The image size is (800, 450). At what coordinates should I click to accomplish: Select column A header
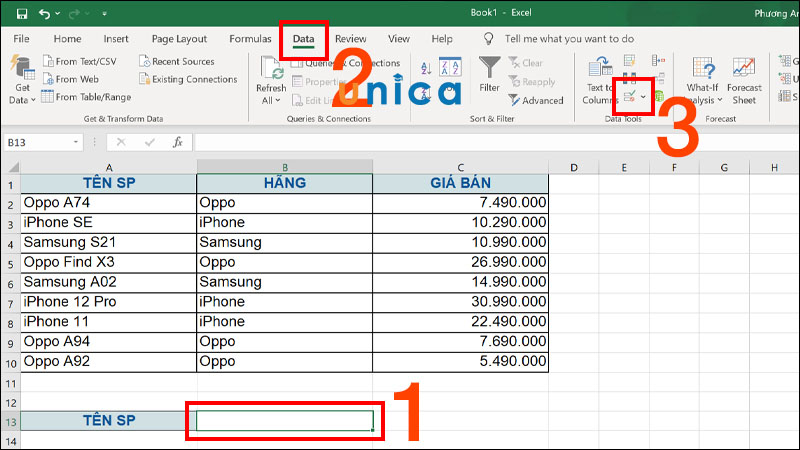click(109, 167)
